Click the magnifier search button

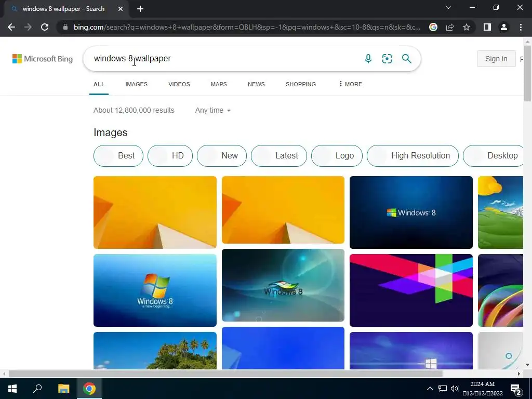(x=406, y=59)
